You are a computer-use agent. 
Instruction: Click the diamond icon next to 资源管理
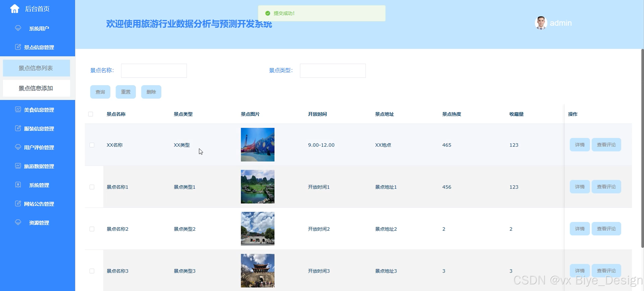coord(18,222)
